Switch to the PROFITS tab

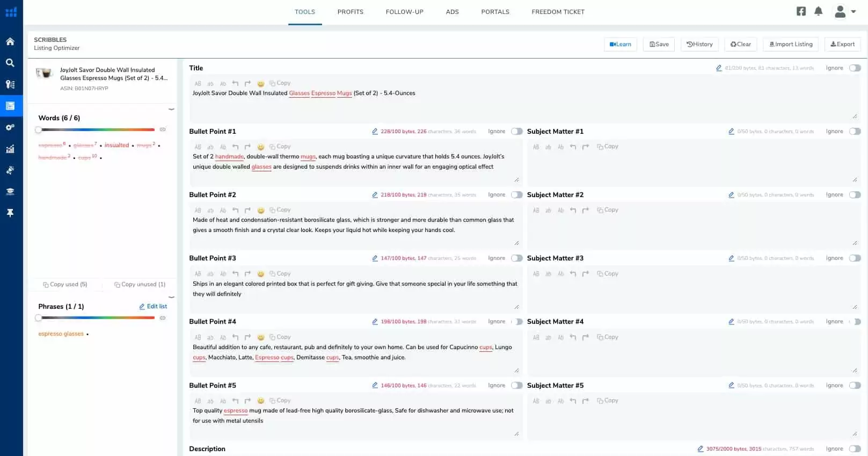[351, 12]
